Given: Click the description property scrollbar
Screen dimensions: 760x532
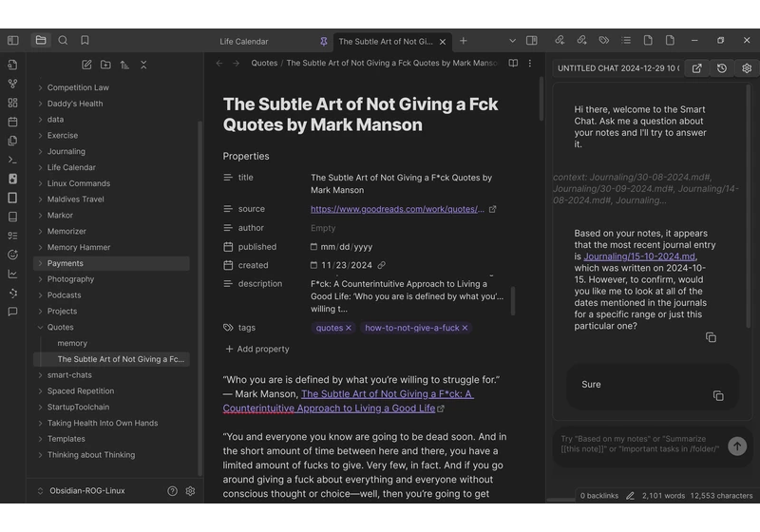Looking at the screenshot, I should click(513, 301).
